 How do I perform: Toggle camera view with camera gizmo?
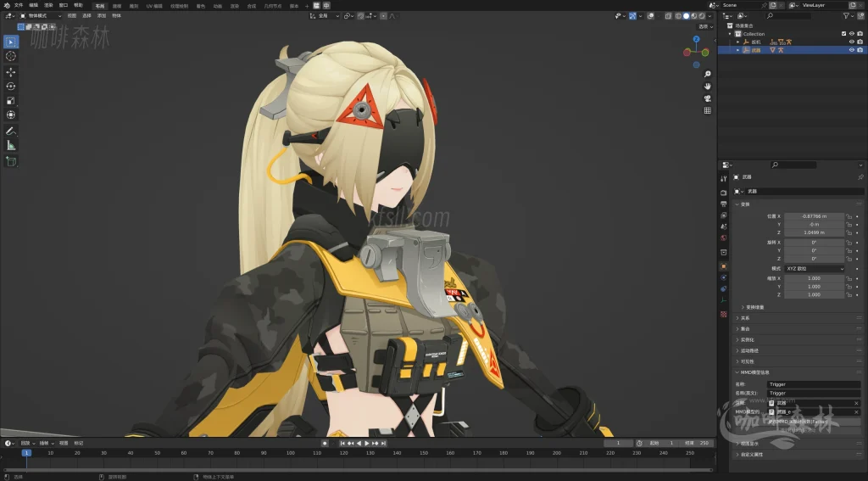(708, 98)
